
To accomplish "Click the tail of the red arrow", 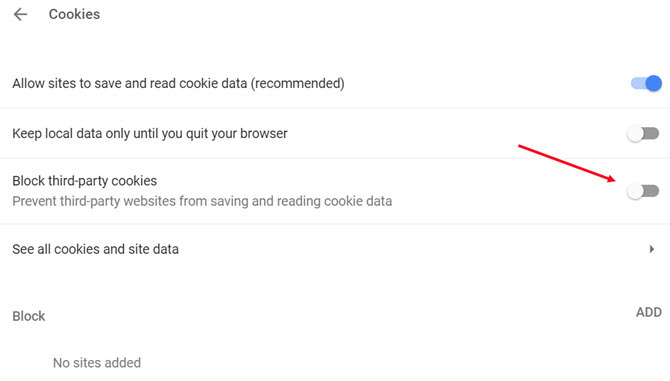I will click(x=520, y=147).
